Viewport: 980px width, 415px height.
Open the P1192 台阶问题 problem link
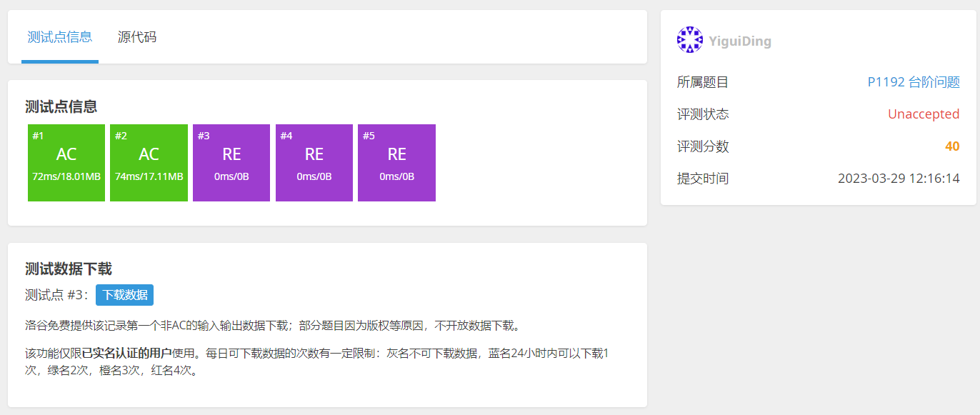click(x=913, y=82)
